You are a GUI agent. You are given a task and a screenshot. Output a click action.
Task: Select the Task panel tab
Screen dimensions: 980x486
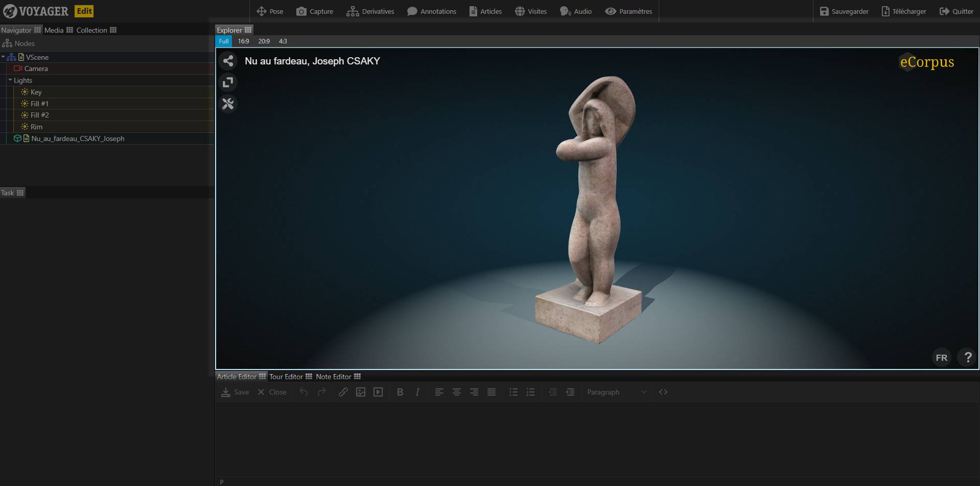click(x=12, y=193)
